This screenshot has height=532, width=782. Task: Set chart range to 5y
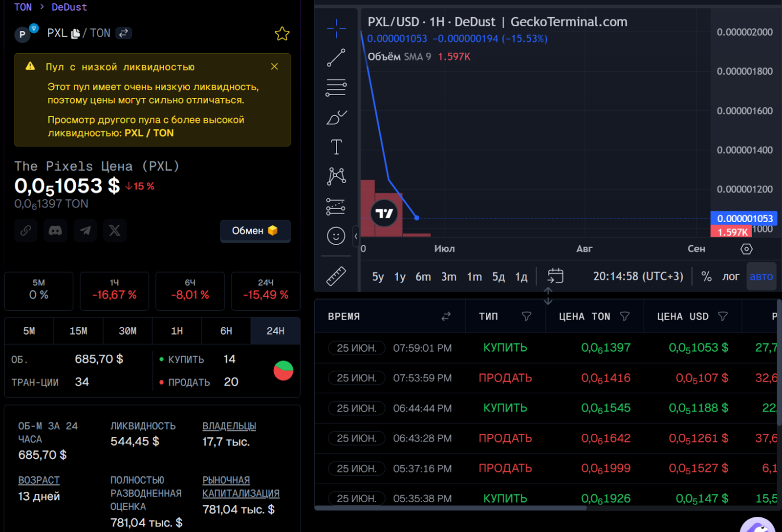pos(378,277)
